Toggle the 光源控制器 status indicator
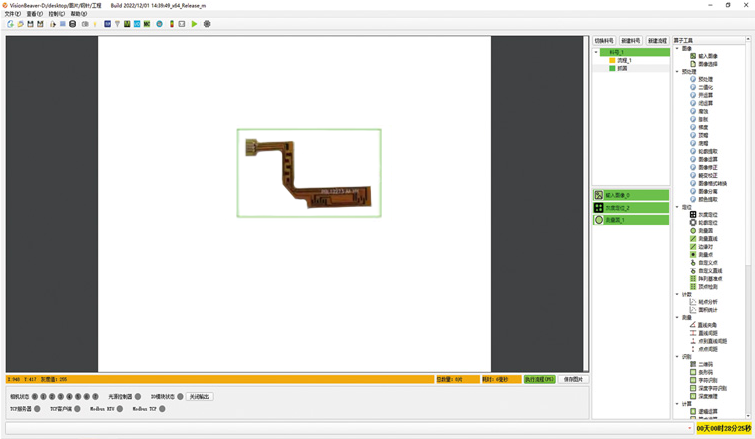The image size is (755, 439). point(138,397)
